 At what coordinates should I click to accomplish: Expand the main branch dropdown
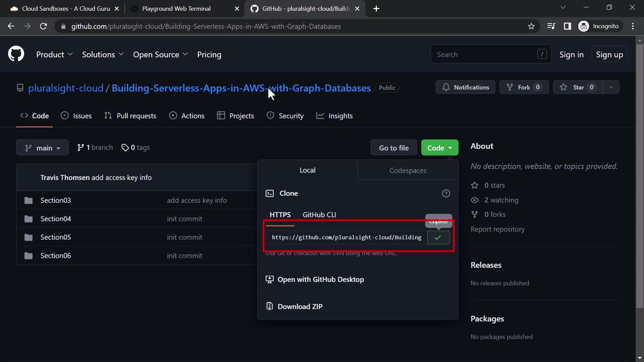pos(43,148)
